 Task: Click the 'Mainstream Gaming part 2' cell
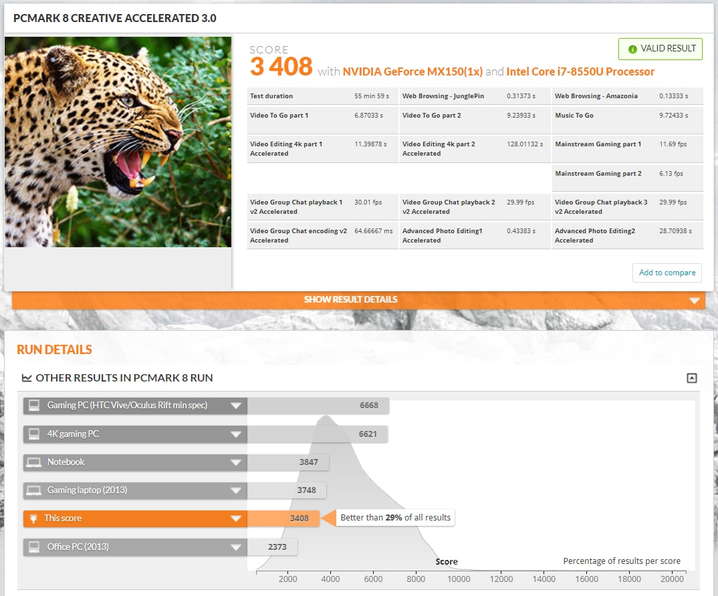(x=627, y=178)
